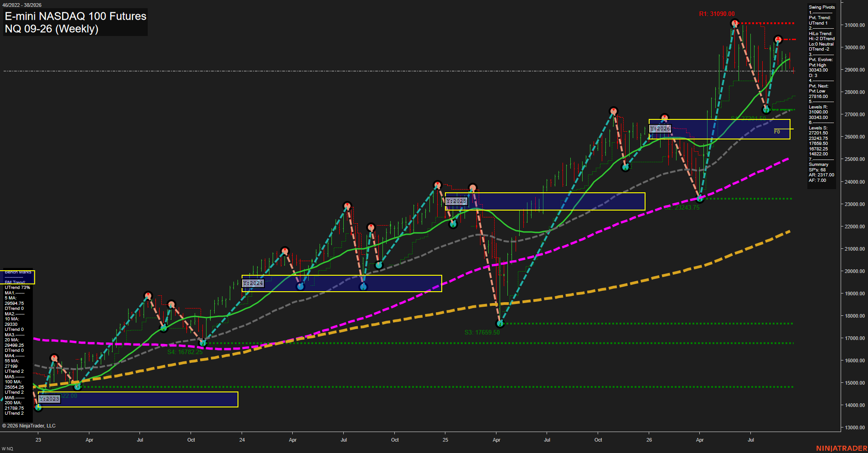Click the Bench Marks panel heading
The image size is (868, 453).
pyautogui.click(x=18, y=272)
